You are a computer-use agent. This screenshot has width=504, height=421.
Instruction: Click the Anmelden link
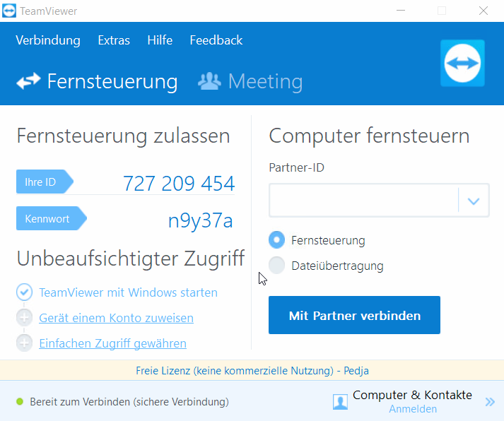tap(413, 409)
